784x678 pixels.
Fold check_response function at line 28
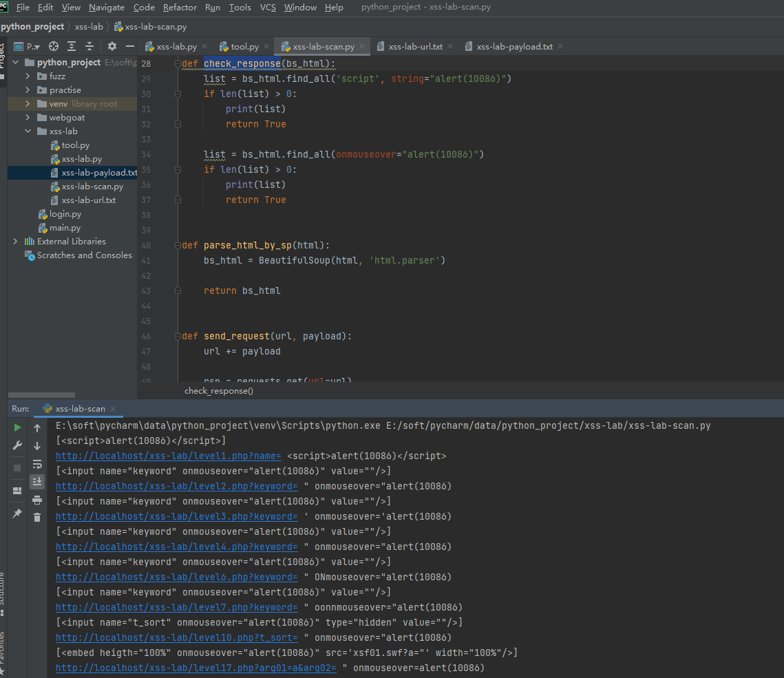click(x=178, y=63)
